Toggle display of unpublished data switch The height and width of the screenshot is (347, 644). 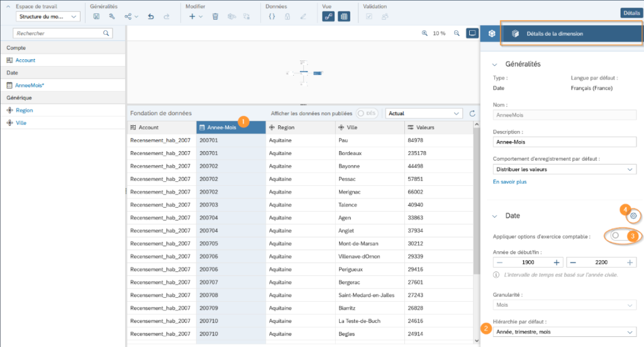pyautogui.click(x=366, y=113)
